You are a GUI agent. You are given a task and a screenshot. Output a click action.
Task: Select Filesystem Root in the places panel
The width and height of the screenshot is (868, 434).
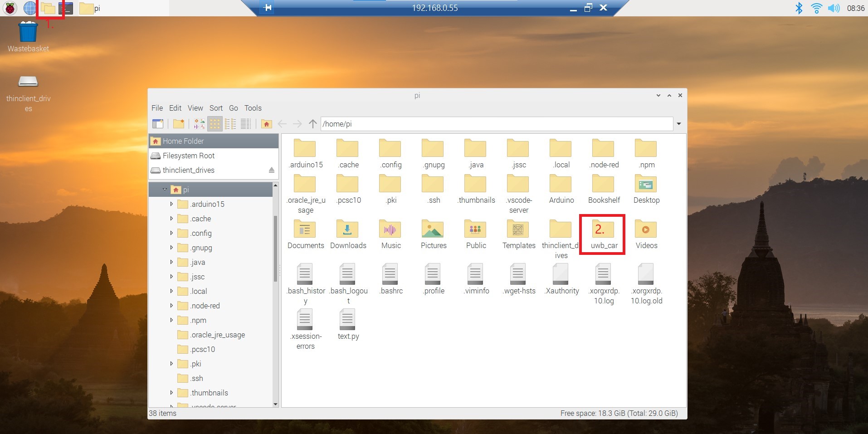(x=189, y=156)
